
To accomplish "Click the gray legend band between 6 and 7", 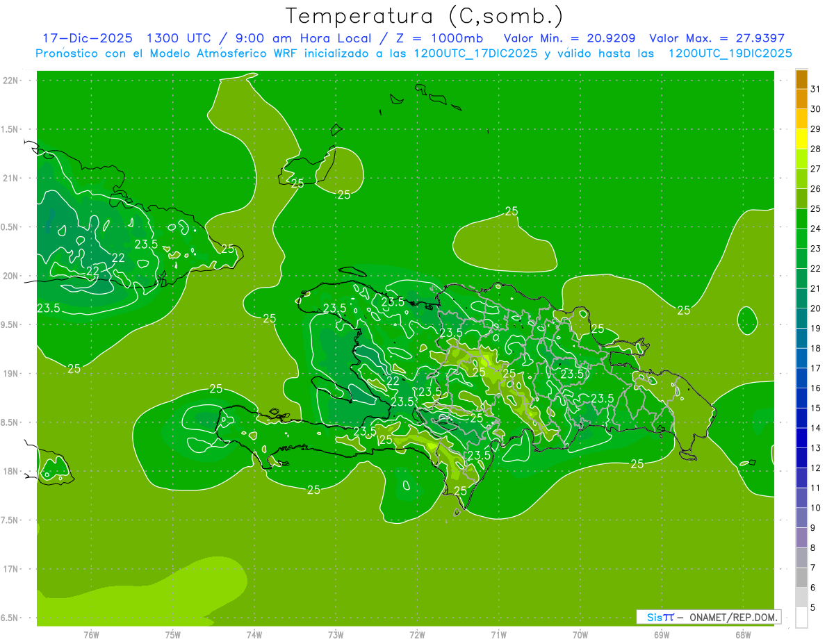I will [801, 578].
